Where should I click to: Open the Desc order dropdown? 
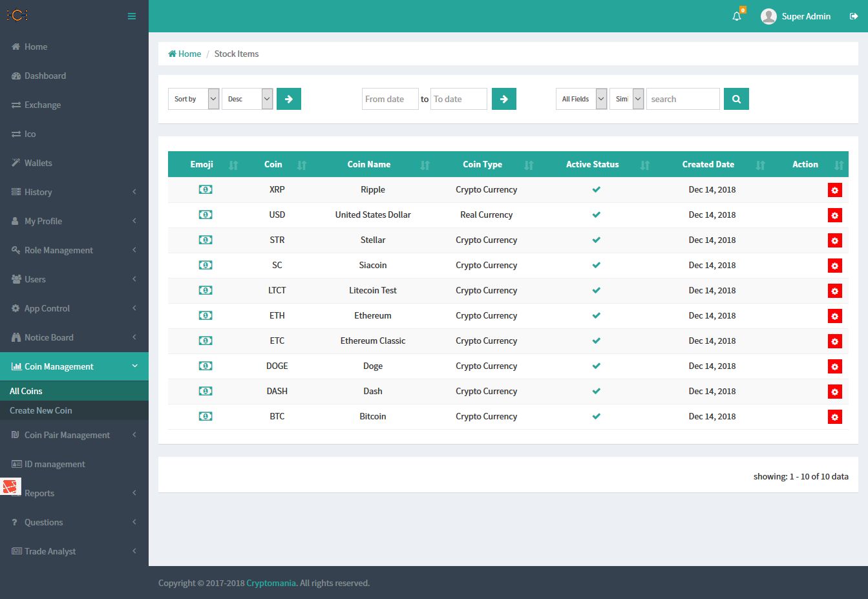pyautogui.click(x=247, y=99)
